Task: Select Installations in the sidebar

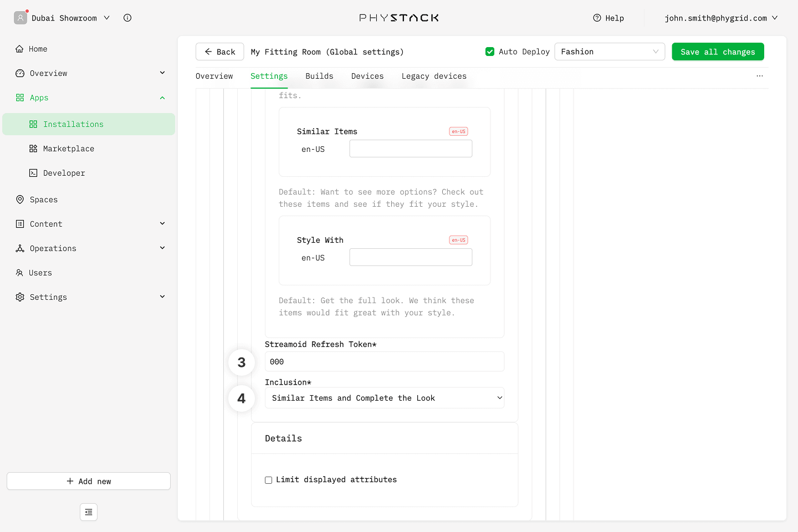Action: (89, 124)
